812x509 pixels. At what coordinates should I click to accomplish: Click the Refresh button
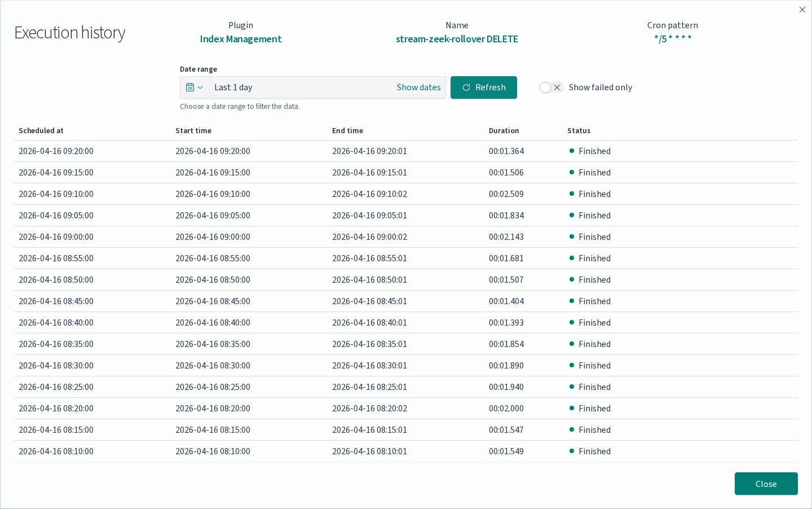point(483,87)
